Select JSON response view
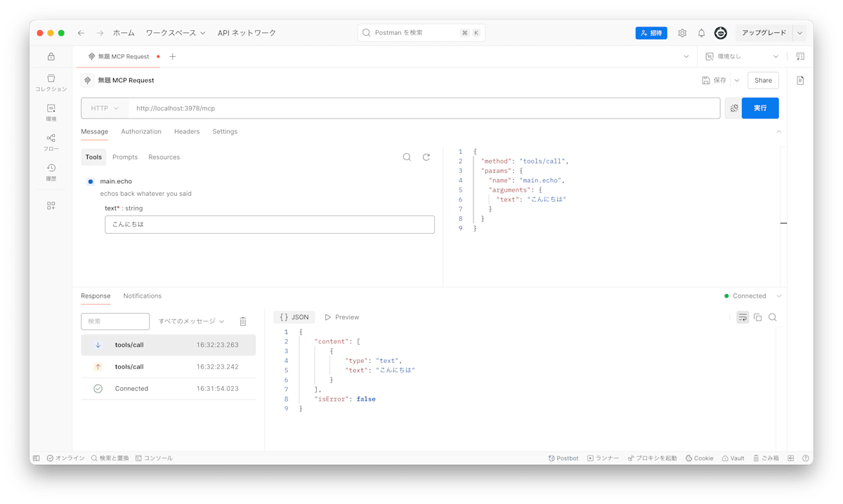The width and height of the screenshot is (843, 504). coord(294,317)
